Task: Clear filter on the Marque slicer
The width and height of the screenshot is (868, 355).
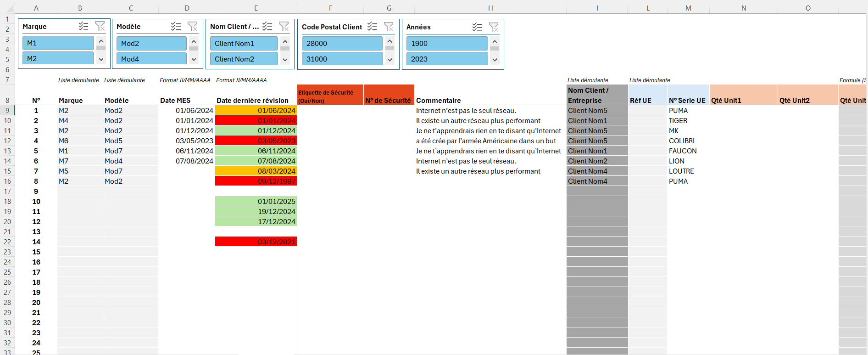Action: [100, 26]
